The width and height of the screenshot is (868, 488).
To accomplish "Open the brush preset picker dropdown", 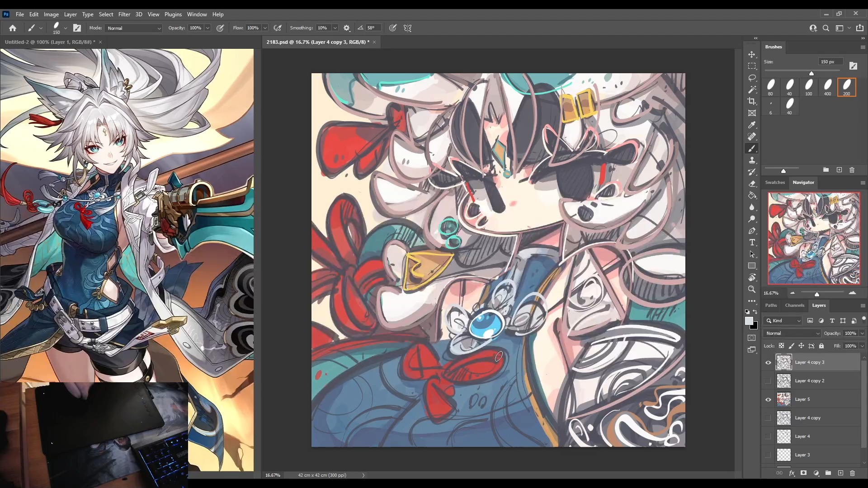I will pyautogui.click(x=66, y=28).
